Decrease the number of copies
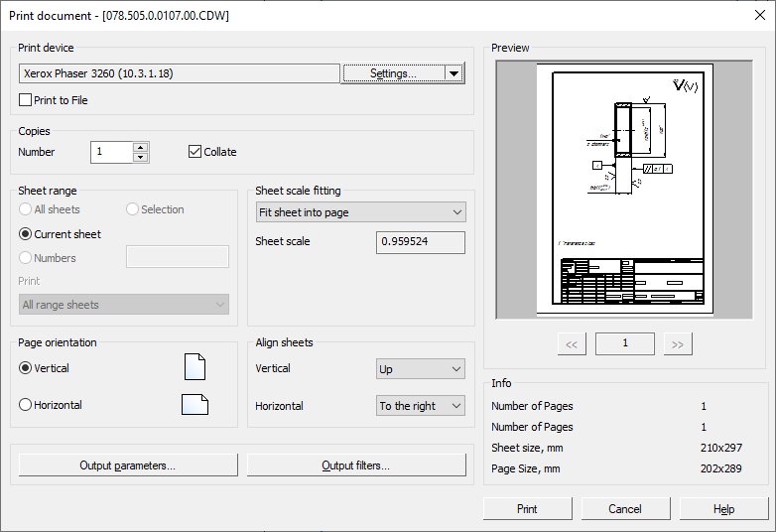Viewport: 776px width, 532px height. (141, 157)
